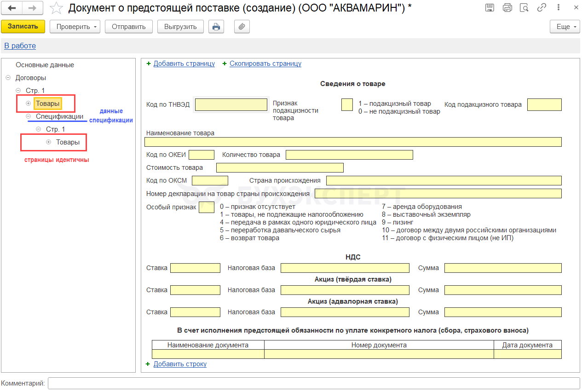
Task: Expand the highlighted Товары tree node
Action: tap(29, 104)
